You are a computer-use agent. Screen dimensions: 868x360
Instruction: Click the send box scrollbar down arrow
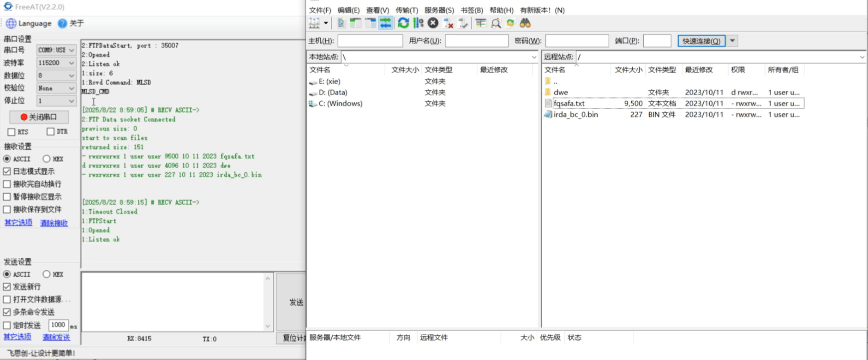[268, 326]
